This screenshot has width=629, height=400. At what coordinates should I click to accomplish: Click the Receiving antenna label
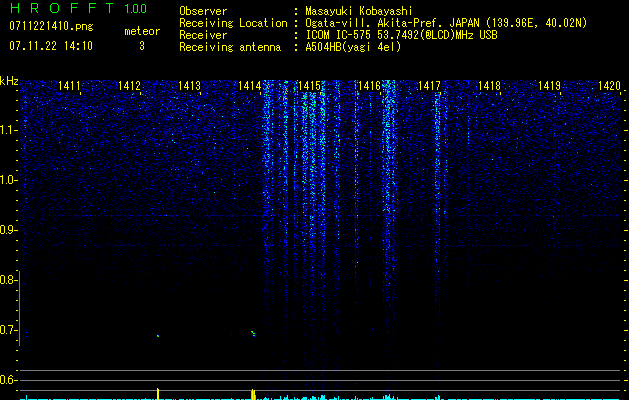[x=230, y=47]
